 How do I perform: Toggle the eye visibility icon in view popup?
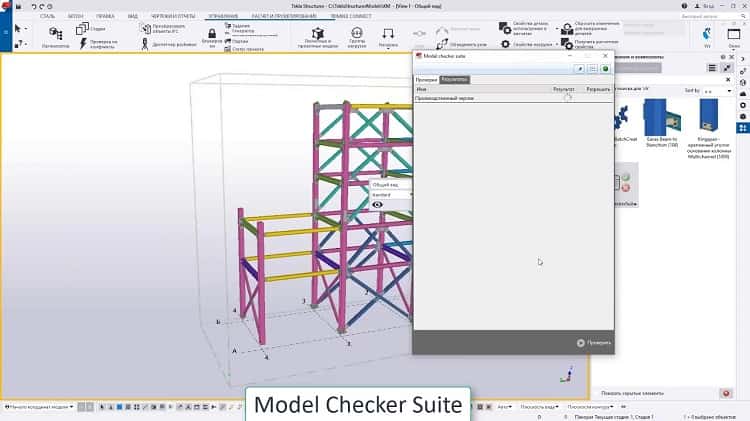click(378, 204)
